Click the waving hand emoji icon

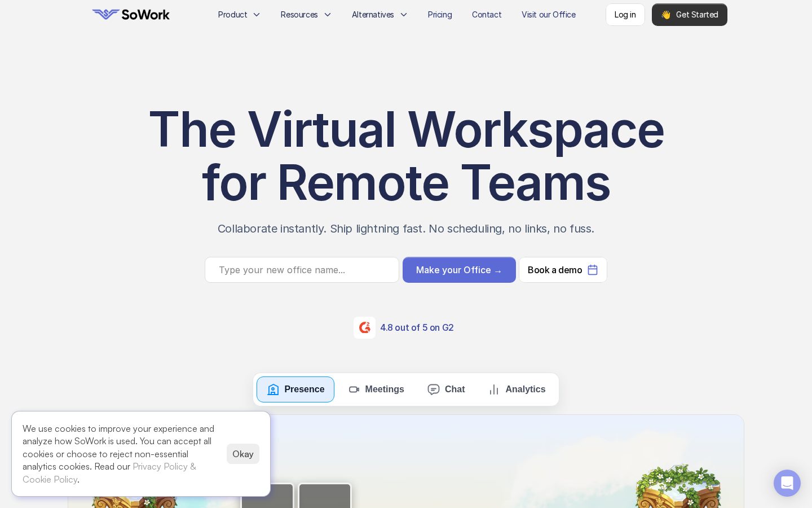pyautogui.click(x=666, y=15)
